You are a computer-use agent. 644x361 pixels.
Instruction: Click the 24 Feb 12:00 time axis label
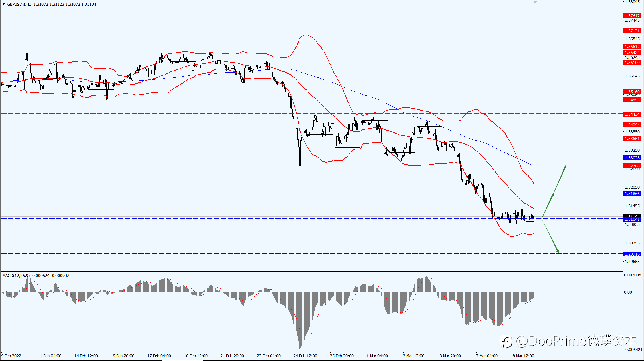click(305, 356)
